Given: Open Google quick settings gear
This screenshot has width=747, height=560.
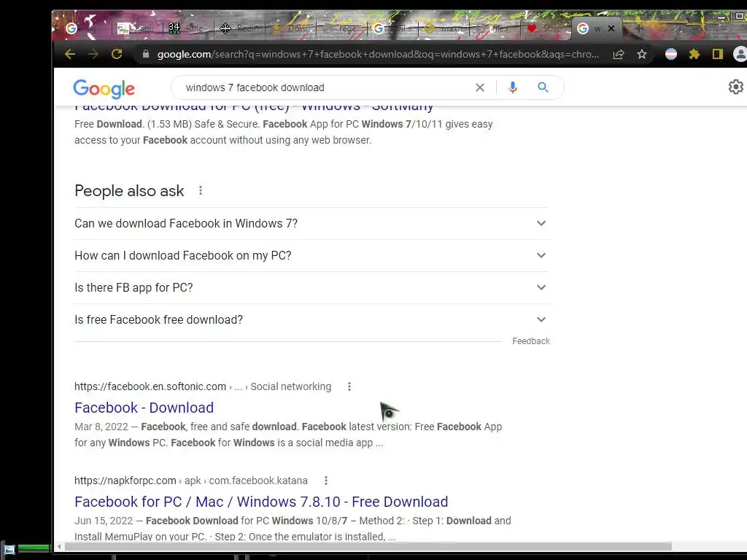Looking at the screenshot, I should (735, 87).
